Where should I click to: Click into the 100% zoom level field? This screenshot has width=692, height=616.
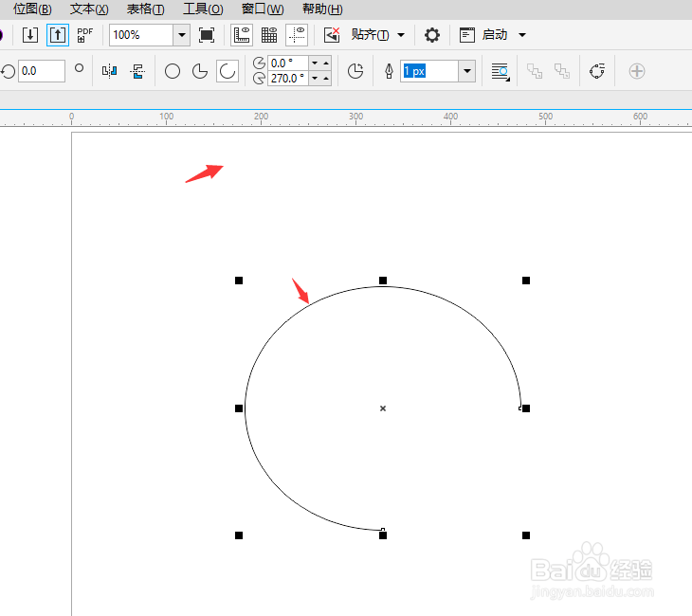coord(141,35)
